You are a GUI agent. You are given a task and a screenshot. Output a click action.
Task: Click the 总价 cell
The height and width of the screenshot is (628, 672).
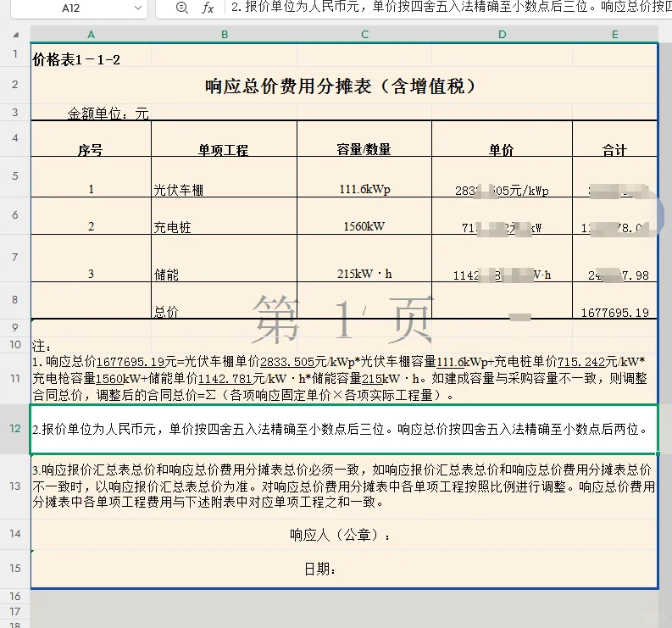(x=224, y=300)
